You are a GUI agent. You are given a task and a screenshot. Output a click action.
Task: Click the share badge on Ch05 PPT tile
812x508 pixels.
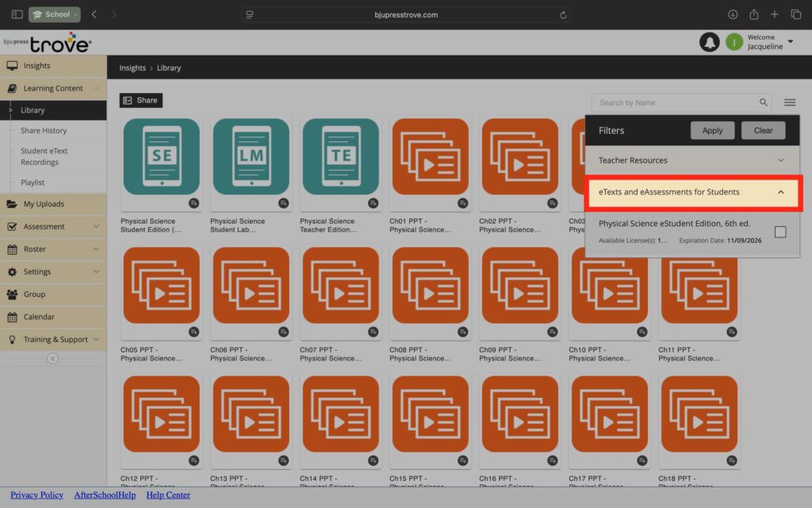click(x=193, y=332)
